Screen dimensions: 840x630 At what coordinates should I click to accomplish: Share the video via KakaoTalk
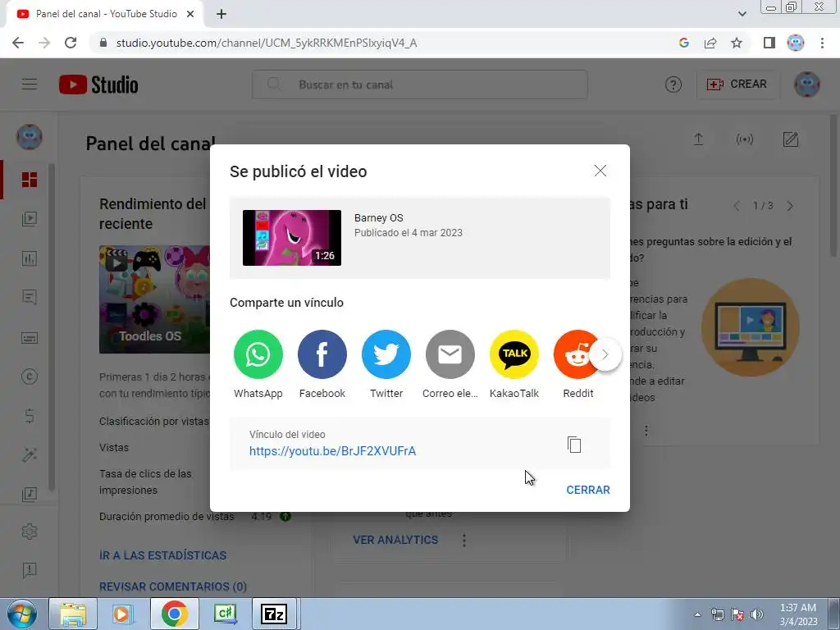pos(514,354)
